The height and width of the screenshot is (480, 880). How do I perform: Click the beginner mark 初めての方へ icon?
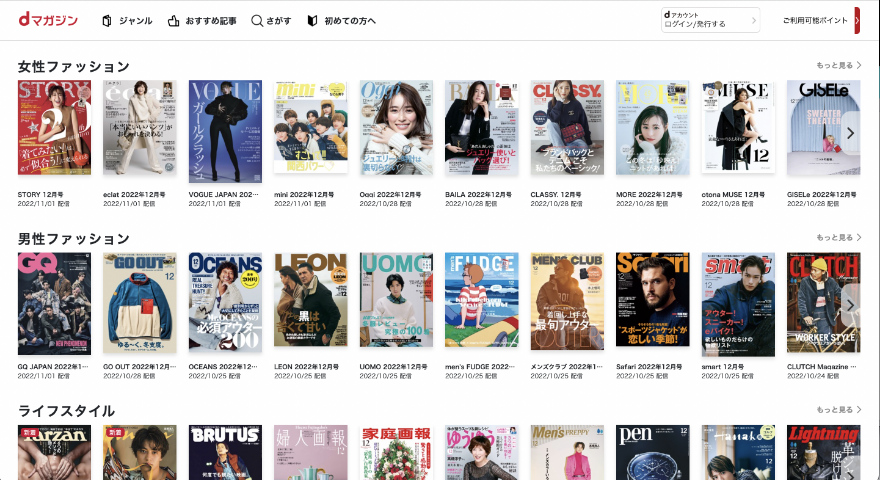[x=313, y=21]
